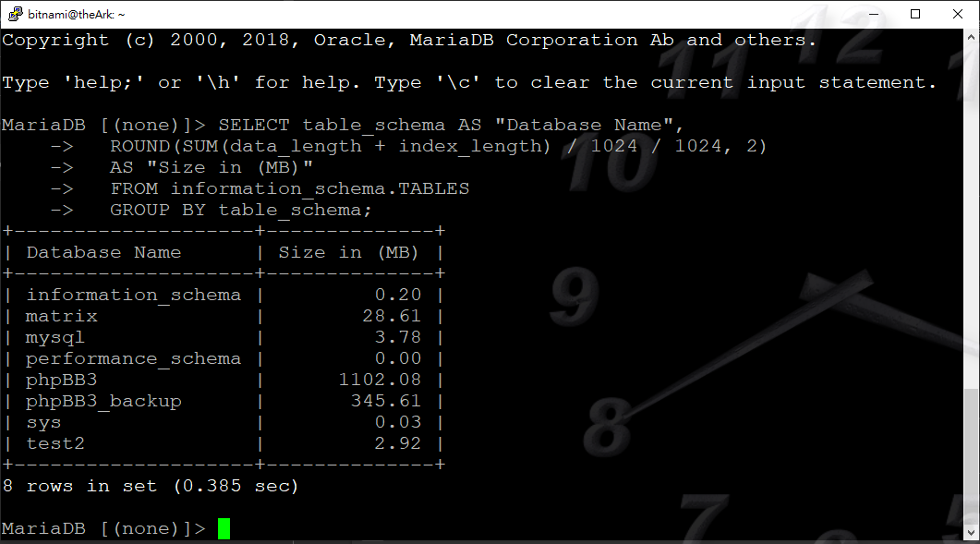Click the green cursor at the prompt
Viewport: 980px width, 544px height.
(x=224, y=528)
